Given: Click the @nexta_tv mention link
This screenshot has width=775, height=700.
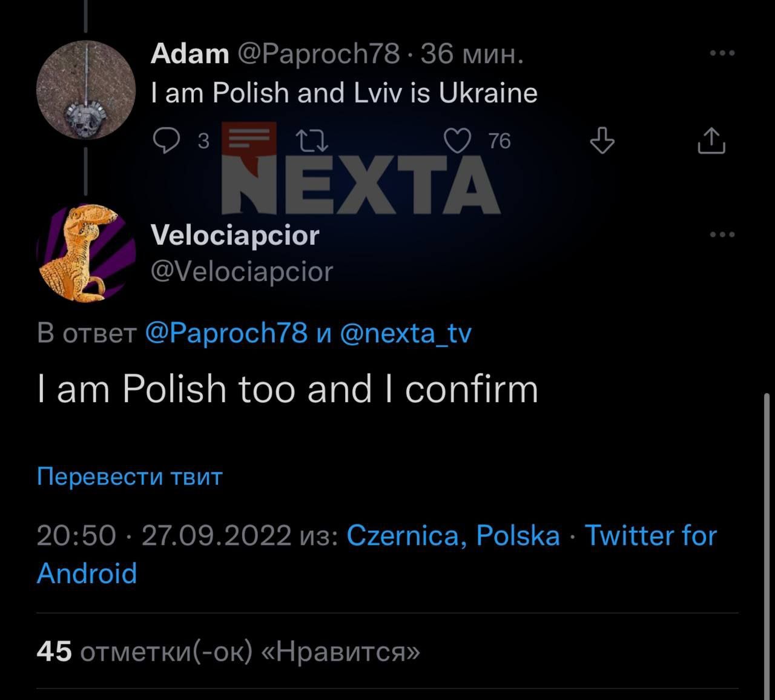Looking at the screenshot, I should [x=406, y=334].
